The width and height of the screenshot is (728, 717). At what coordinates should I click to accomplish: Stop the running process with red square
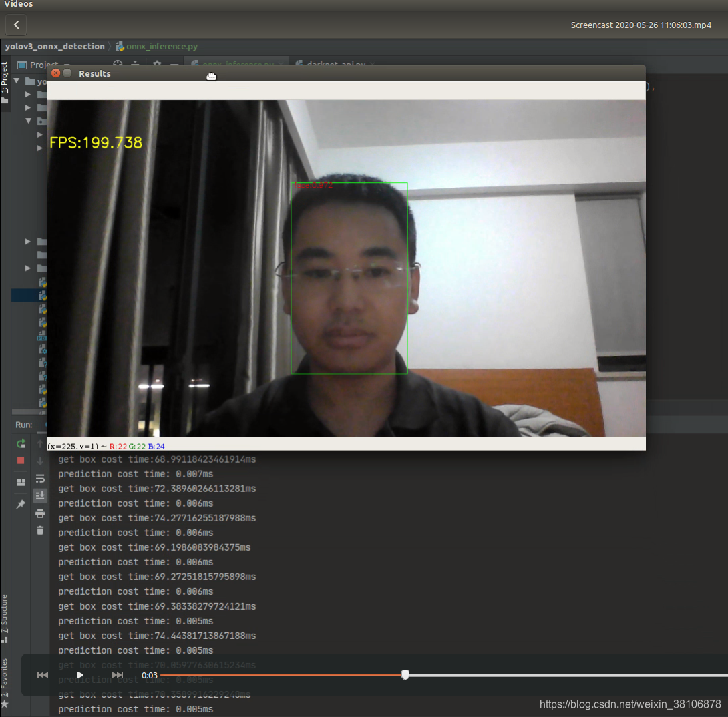click(21, 461)
